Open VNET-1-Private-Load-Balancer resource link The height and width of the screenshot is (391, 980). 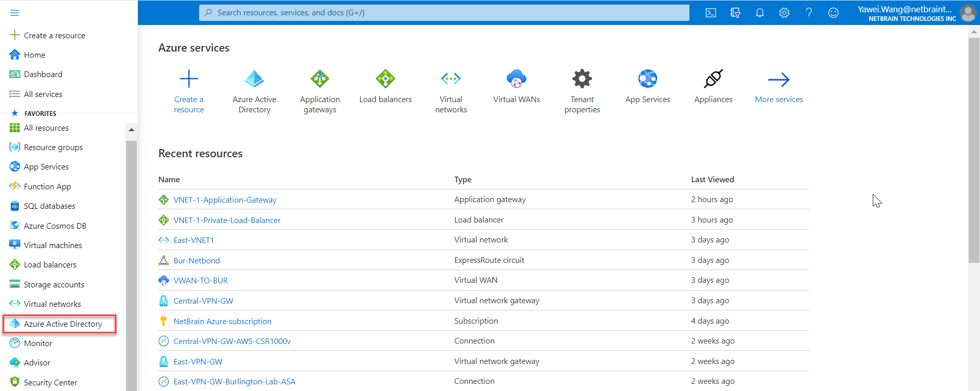[227, 220]
